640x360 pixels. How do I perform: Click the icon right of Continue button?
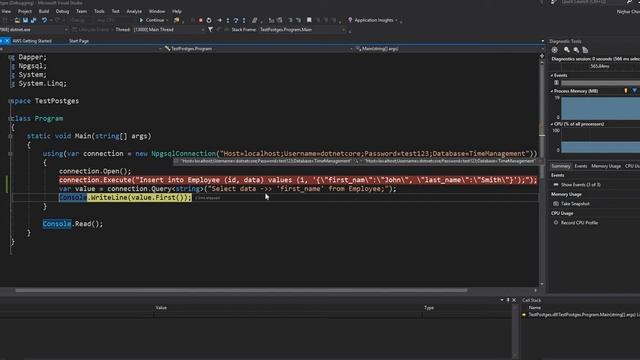177,20
